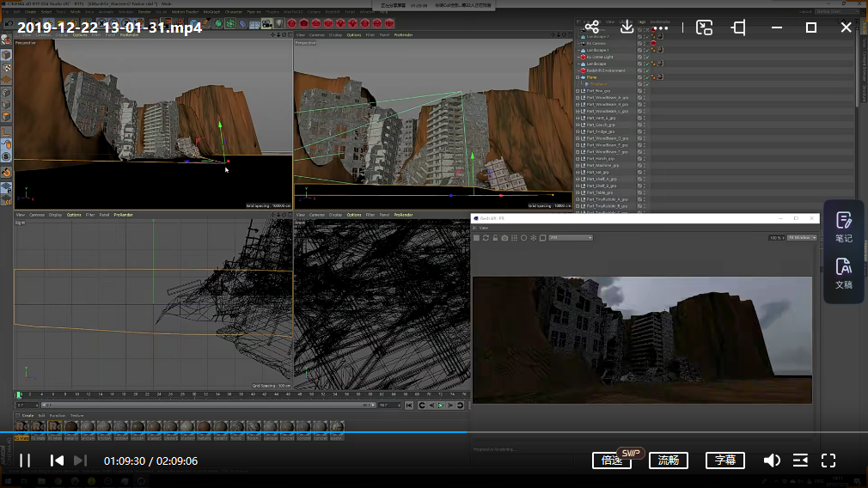Skip to the next video
Viewport: 868px width, 488px height.
point(80,461)
